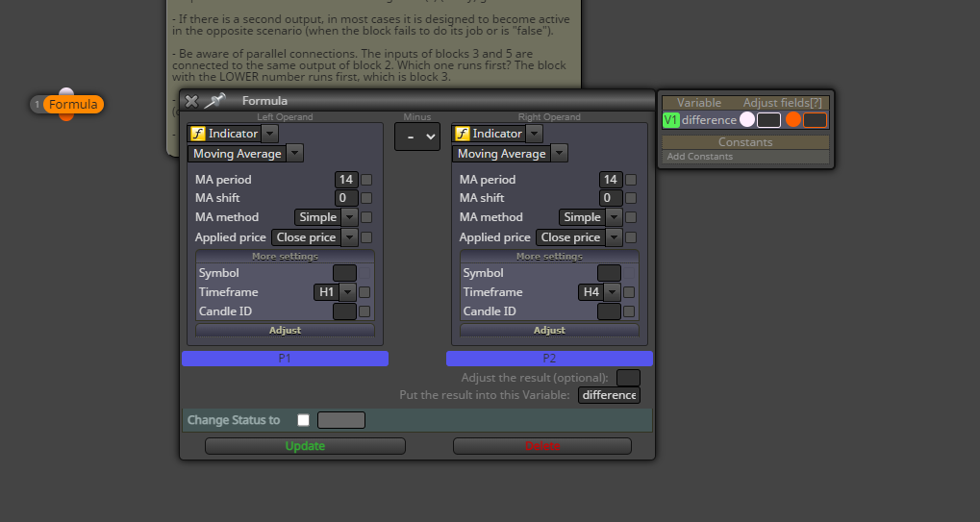Click the result Variable name field

609,395
